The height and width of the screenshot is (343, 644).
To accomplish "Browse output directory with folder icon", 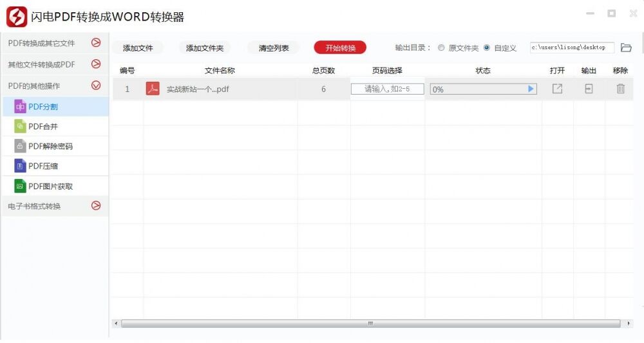I will coord(626,48).
